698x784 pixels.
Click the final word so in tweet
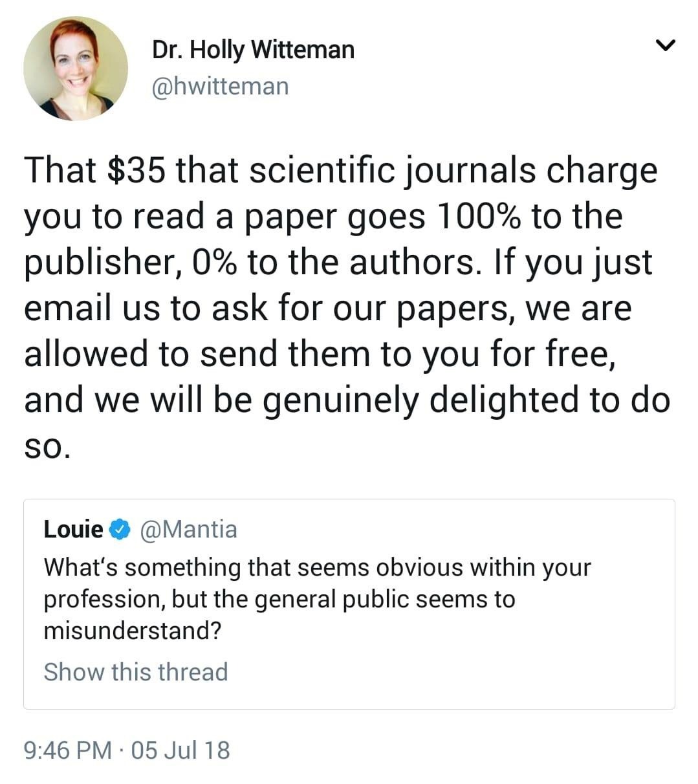pyautogui.click(x=45, y=446)
